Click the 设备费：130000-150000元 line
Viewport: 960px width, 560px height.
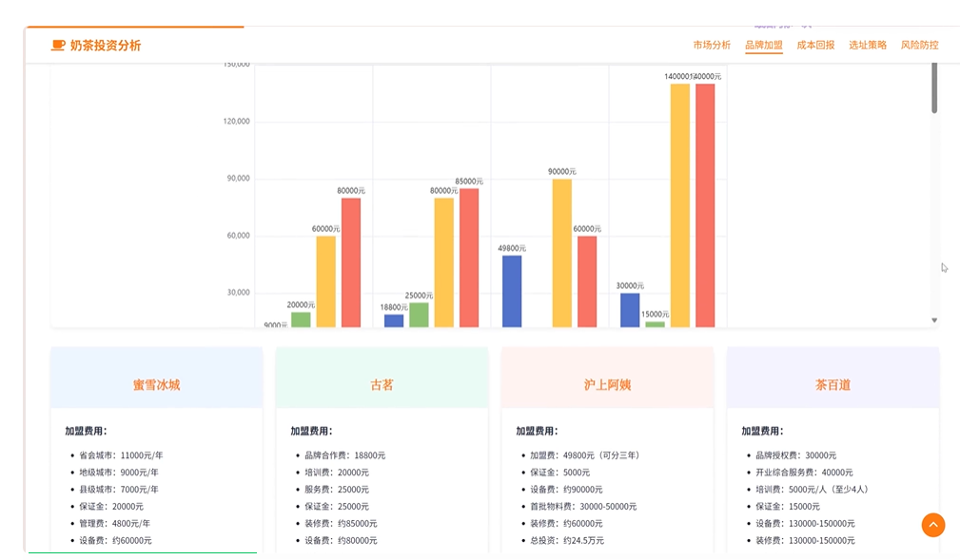coord(805,524)
